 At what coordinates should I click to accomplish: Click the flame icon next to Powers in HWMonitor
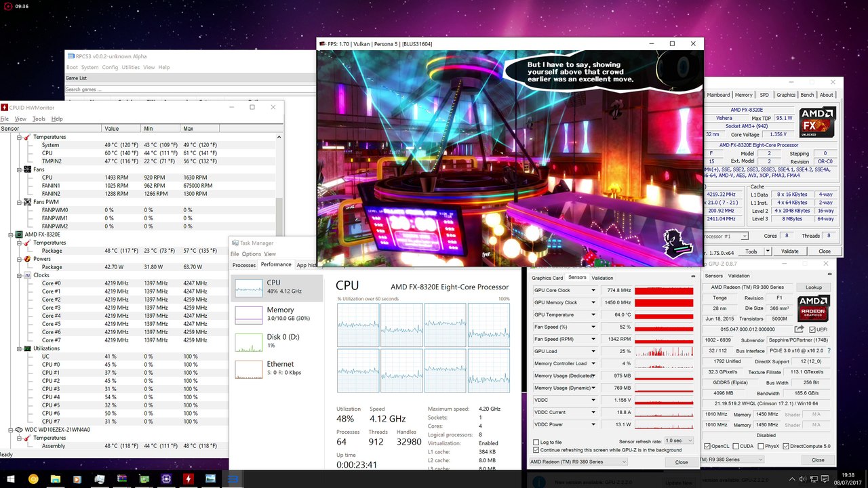point(27,259)
